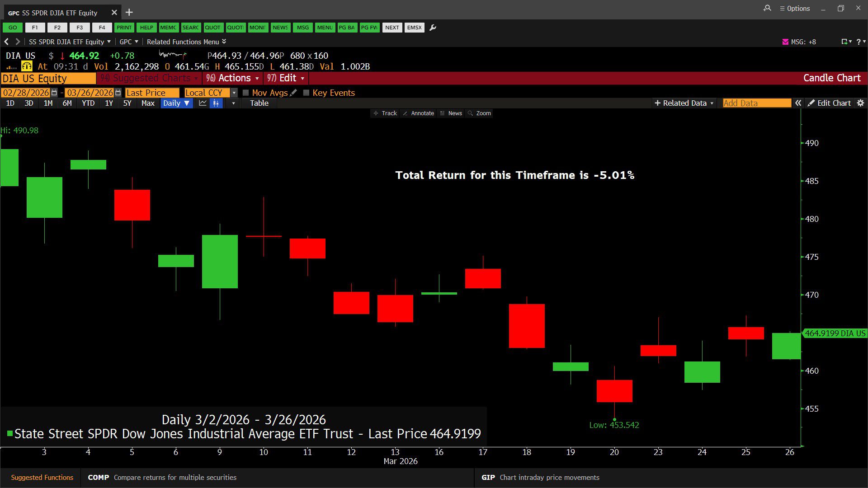Image resolution: width=868 pixels, height=488 pixels.
Task: Open the 97) Edit menu
Action: [285, 78]
